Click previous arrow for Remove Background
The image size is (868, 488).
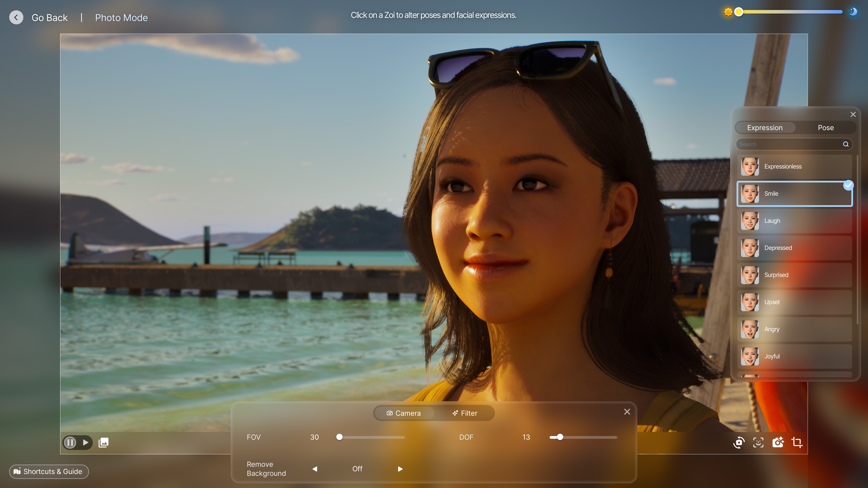[315, 469]
